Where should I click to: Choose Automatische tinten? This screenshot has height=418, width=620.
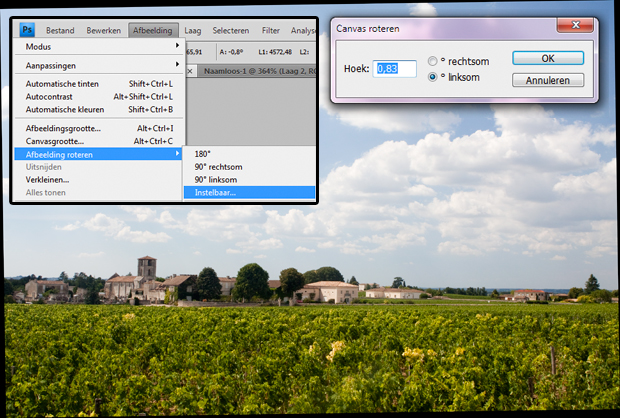(99, 84)
